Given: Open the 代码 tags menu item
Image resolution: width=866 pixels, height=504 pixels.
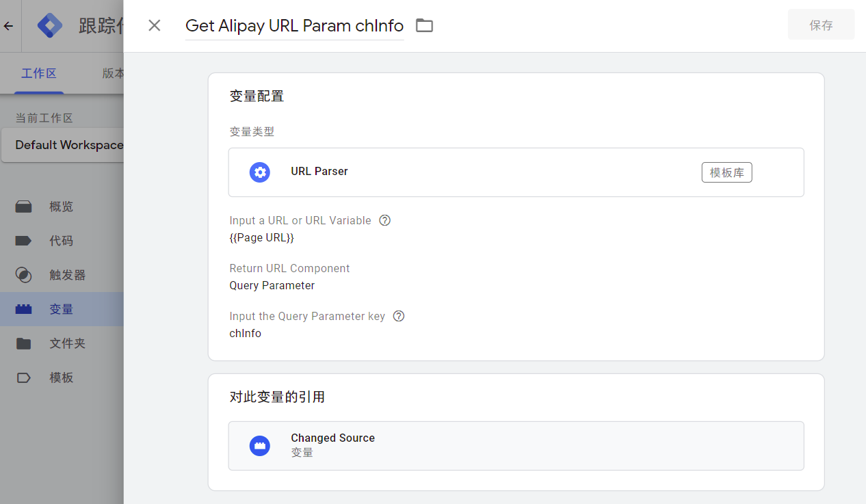Looking at the screenshot, I should coord(62,241).
